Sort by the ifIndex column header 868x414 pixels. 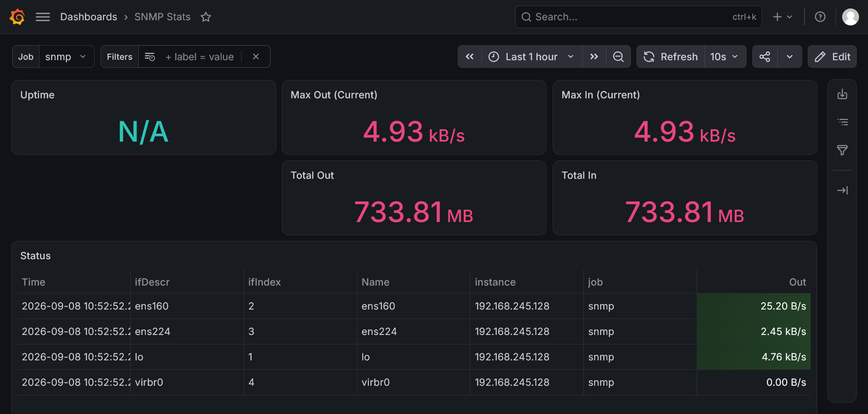tap(264, 282)
